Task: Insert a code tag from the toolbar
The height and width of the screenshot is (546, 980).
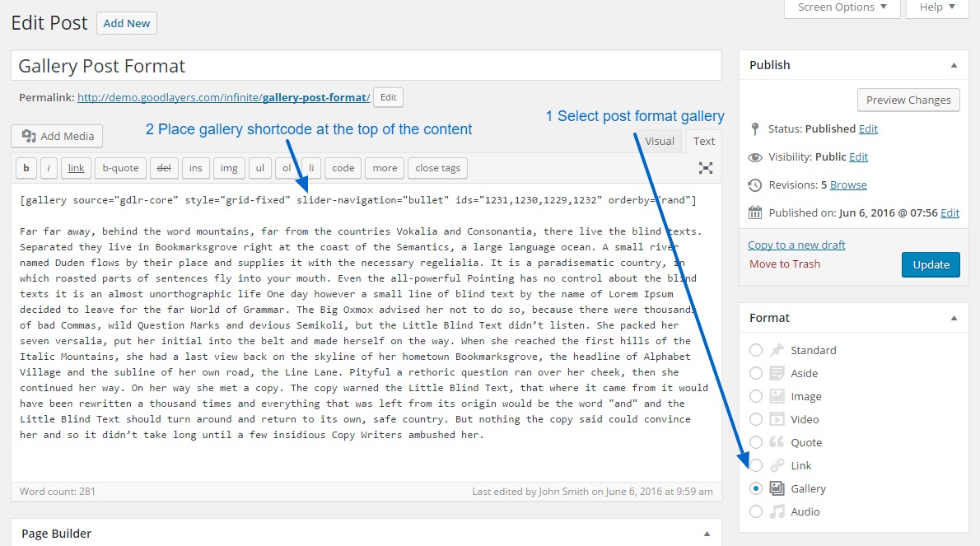Action: (343, 168)
